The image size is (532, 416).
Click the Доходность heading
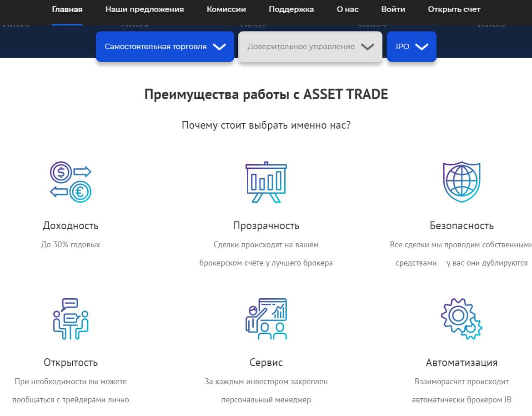coord(70,226)
